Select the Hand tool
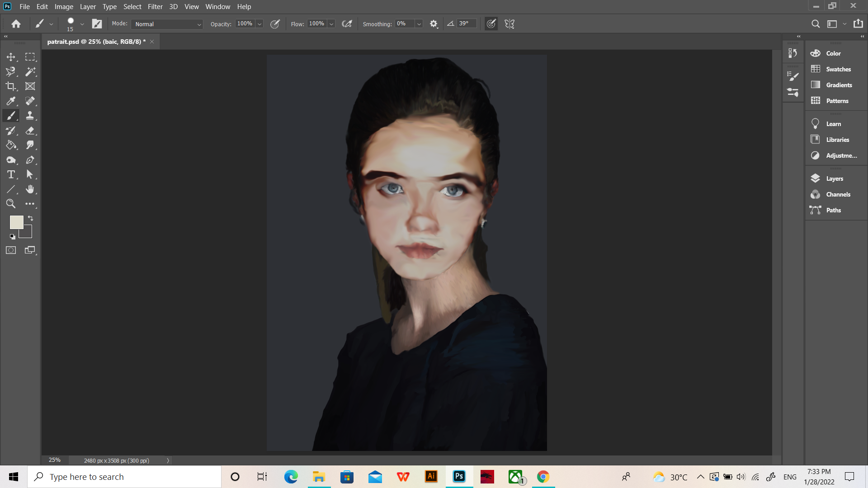 [x=30, y=189]
